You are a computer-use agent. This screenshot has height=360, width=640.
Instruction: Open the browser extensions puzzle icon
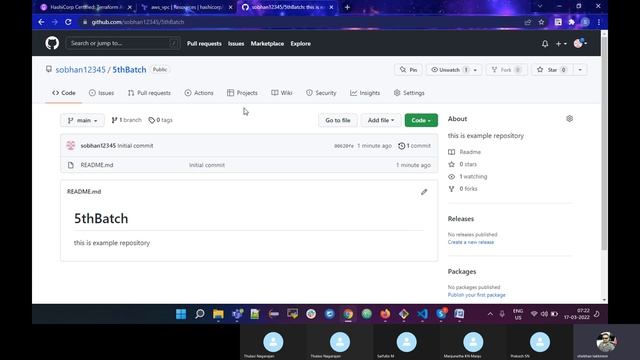(x=571, y=22)
